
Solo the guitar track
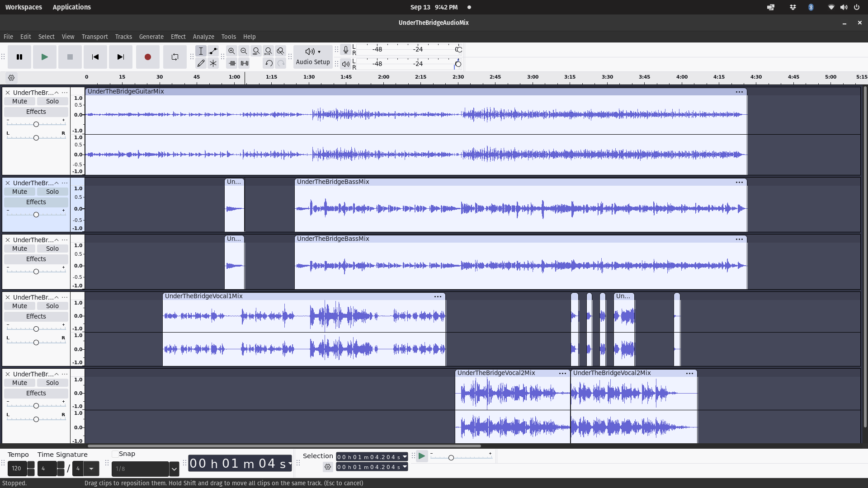coord(52,101)
